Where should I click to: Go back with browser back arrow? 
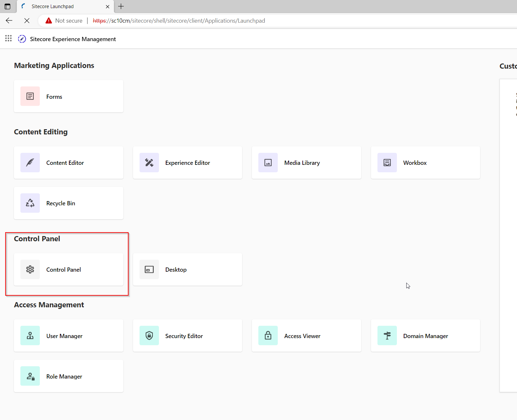9,21
